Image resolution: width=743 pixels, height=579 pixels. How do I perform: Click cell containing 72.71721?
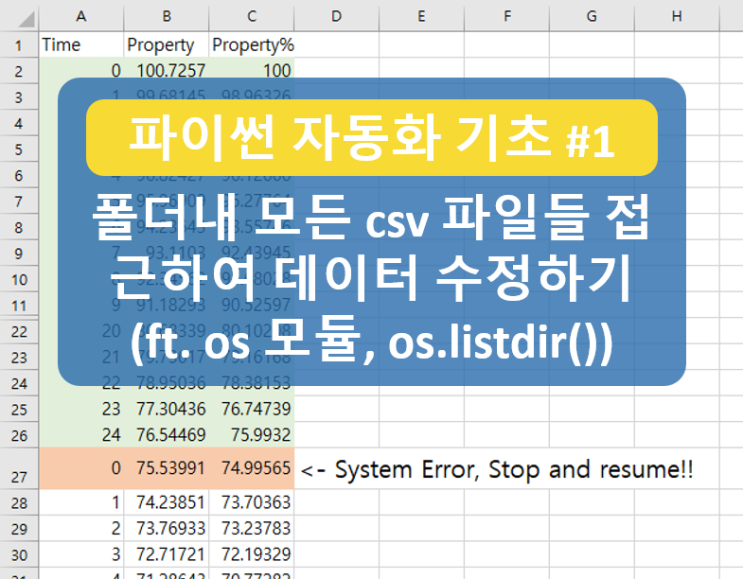coord(166,554)
